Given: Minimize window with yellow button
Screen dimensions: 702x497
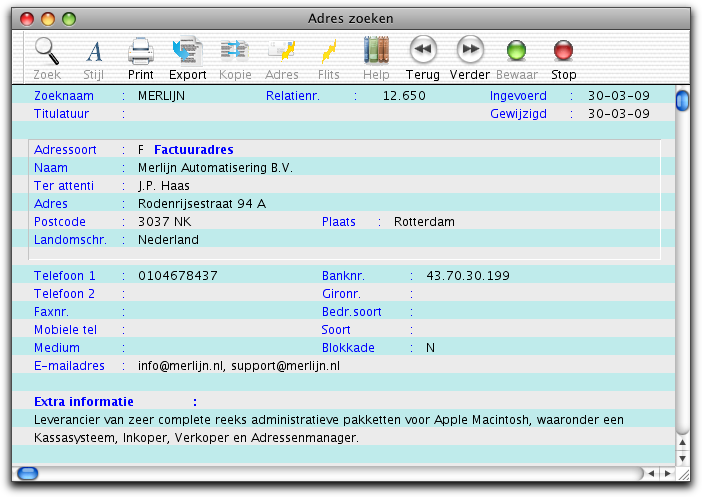Looking at the screenshot, I should pyautogui.click(x=48, y=19).
